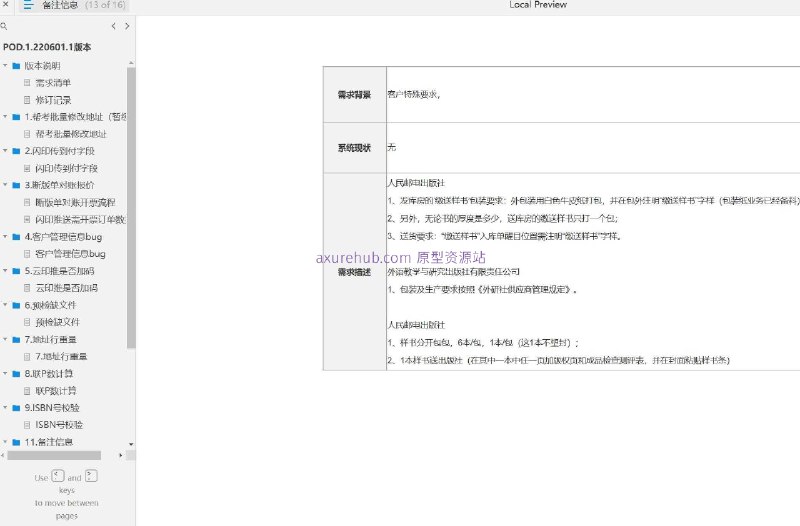Open the 修订记录 page
Viewport: 800px width, 526px height.
click(x=53, y=100)
